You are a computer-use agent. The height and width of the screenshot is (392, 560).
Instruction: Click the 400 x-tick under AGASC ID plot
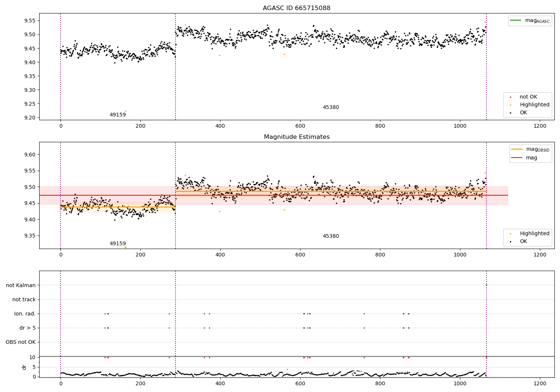pos(220,126)
